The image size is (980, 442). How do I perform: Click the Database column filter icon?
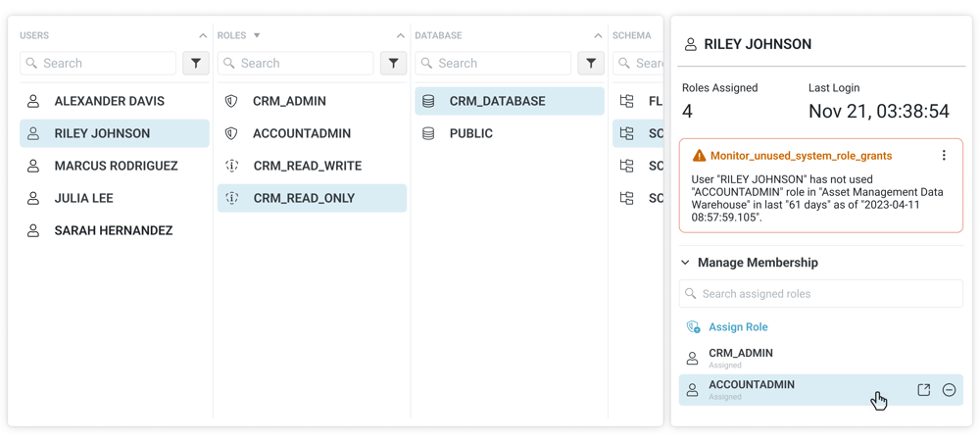[x=591, y=63]
